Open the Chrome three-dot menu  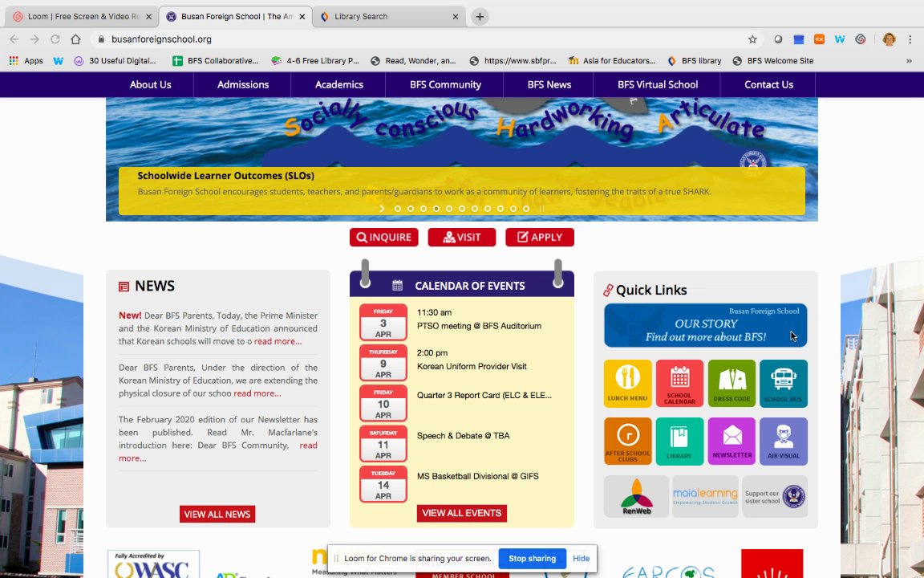[x=910, y=39]
